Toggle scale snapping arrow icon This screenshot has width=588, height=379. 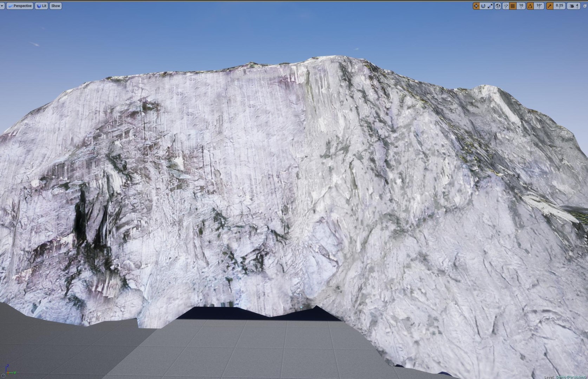pos(550,6)
